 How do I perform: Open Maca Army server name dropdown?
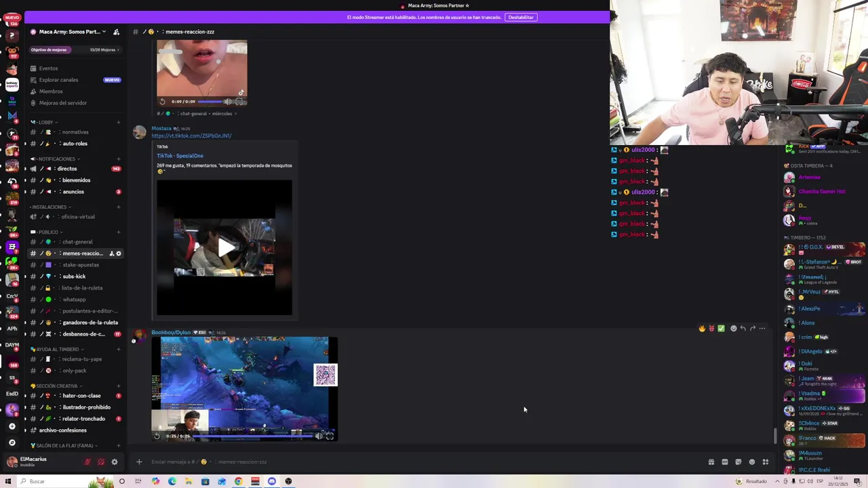pos(71,32)
